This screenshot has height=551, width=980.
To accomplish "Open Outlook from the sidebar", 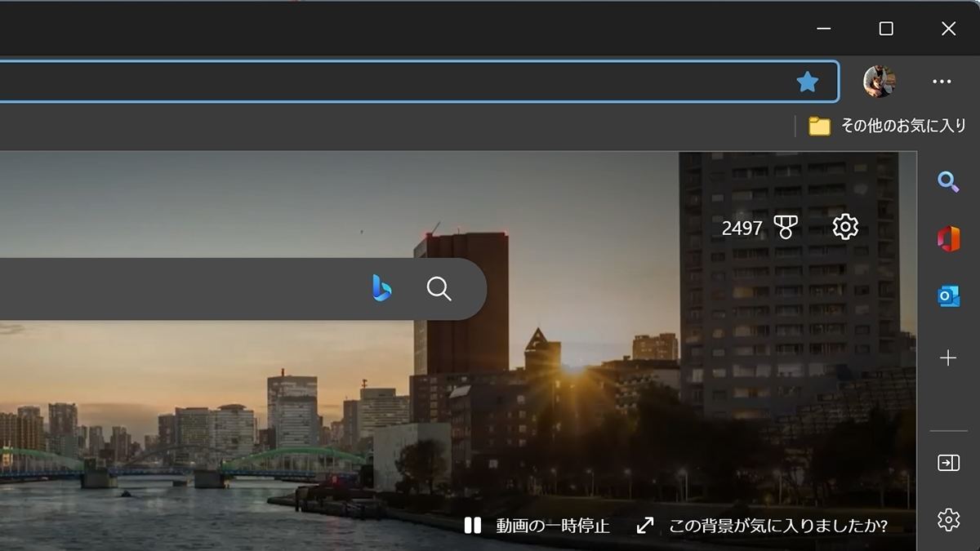I will click(948, 296).
